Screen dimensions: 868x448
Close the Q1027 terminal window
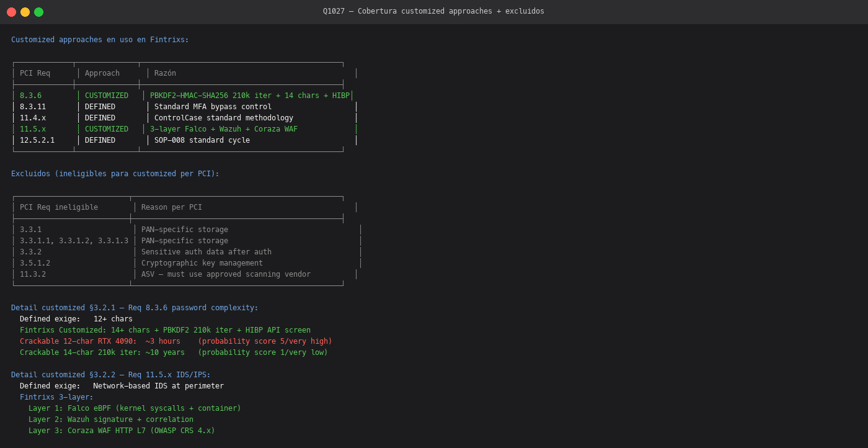11,12
